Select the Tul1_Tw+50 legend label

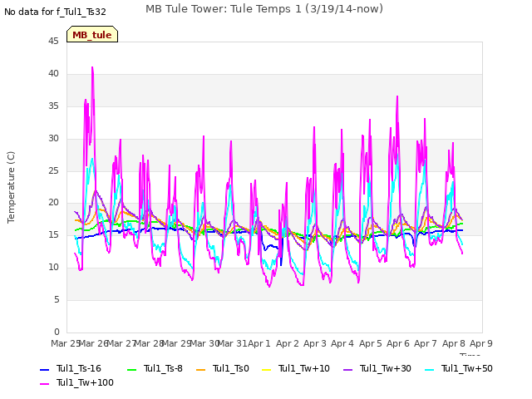pos(467,368)
